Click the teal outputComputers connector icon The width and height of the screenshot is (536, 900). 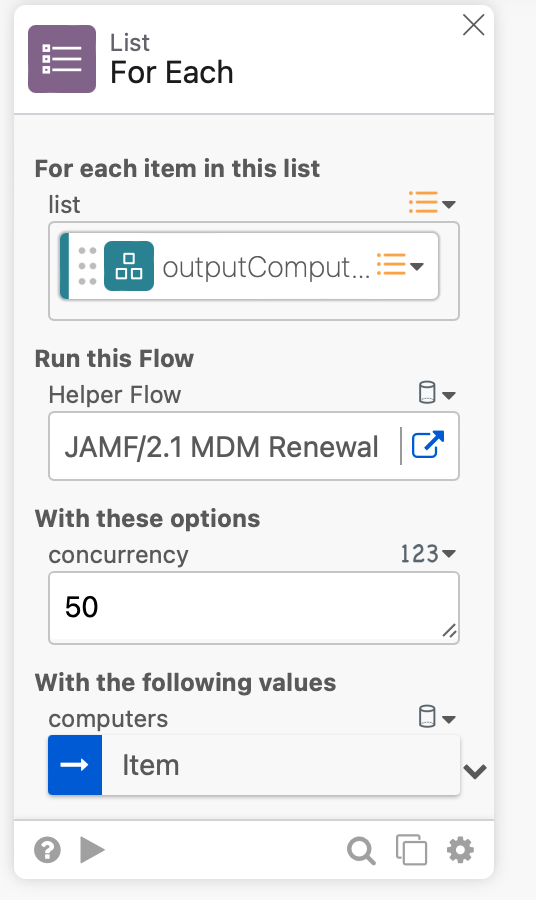pos(129,266)
